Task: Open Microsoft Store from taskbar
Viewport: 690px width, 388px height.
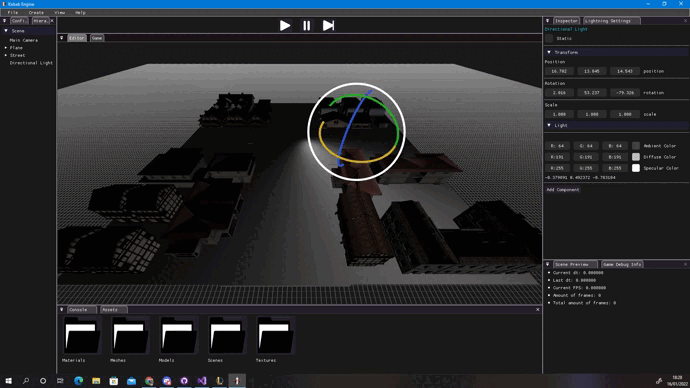Action: pyautogui.click(x=114, y=381)
